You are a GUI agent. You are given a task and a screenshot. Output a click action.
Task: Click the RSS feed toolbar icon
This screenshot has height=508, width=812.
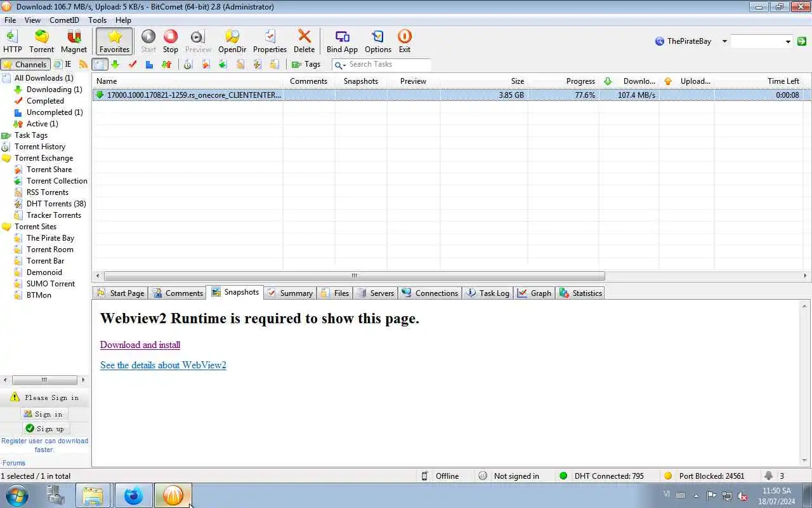coord(83,64)
